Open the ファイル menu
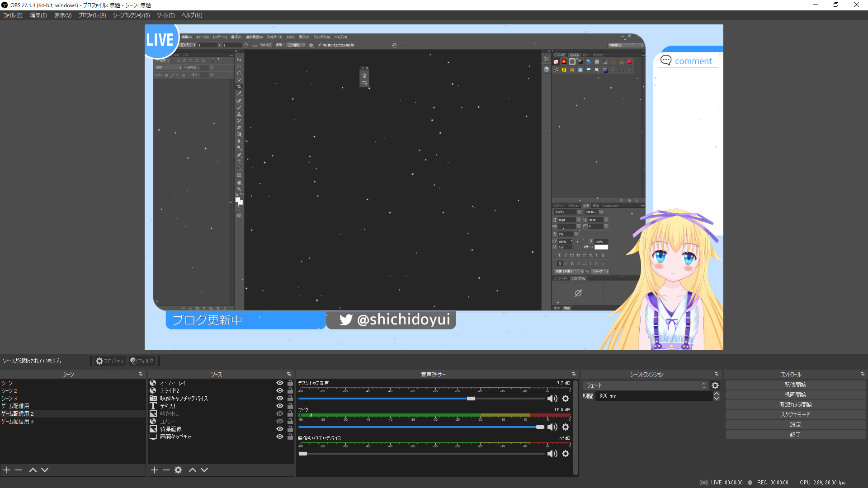 13,15
